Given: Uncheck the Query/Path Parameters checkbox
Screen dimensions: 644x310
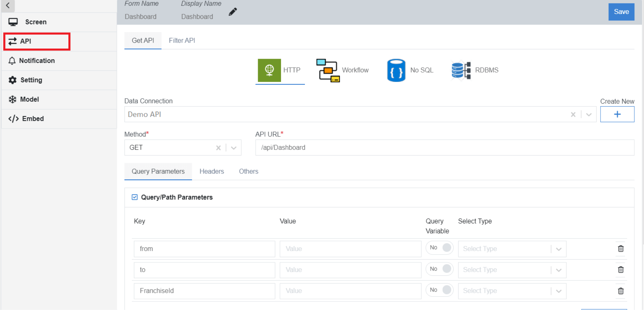Looking at the screenshot, I should [135, 197].
